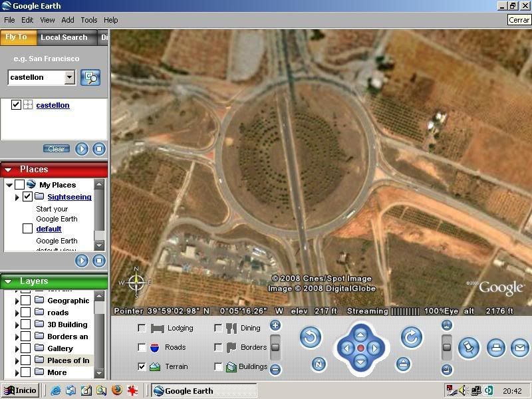The height and width of the screenshot is (399, 532).
Task: Click the Layers panel scrollbar up arrow
Action: [x=99, y=296]
